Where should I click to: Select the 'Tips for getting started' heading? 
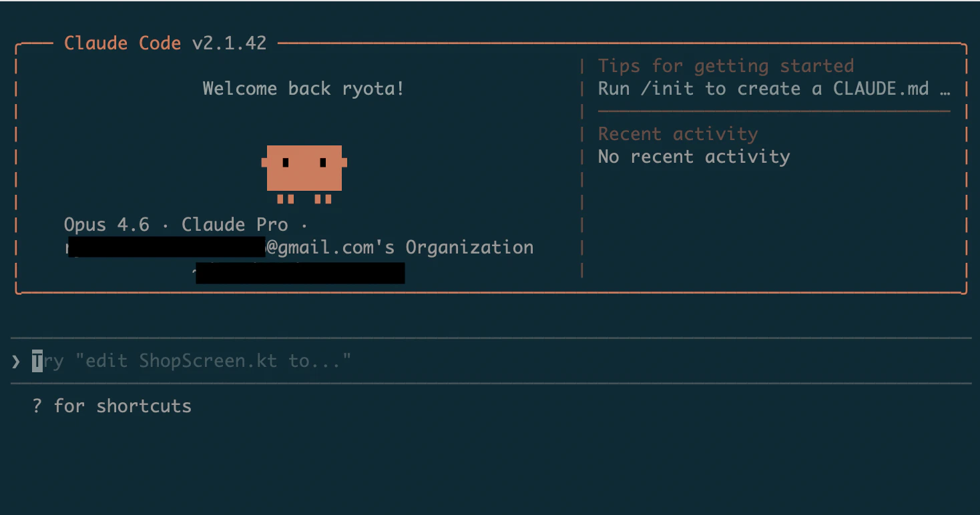(x=726, y=66)
